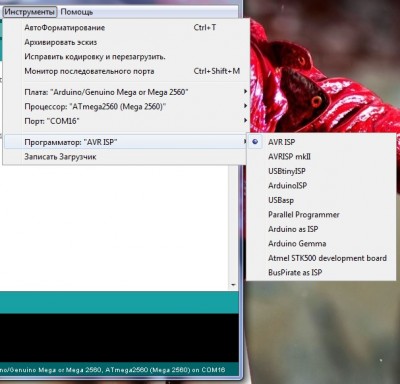This screenshot has height=384, width=400.
Task: Open Монитор последовательного порта
Action: click(126, 71)
